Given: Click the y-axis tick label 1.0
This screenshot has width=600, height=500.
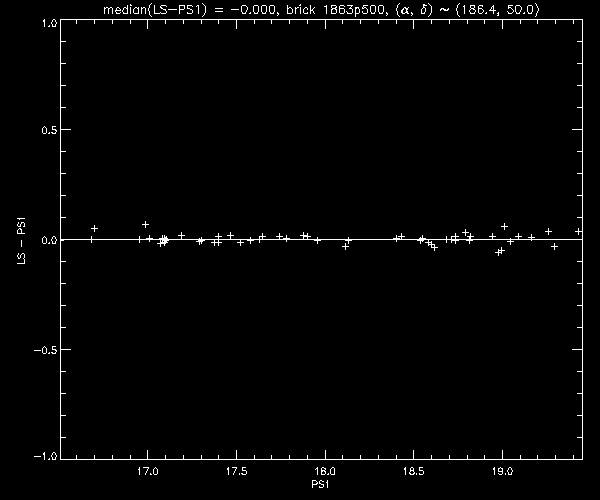Looking at the screenshot, I should coord(49,23).
